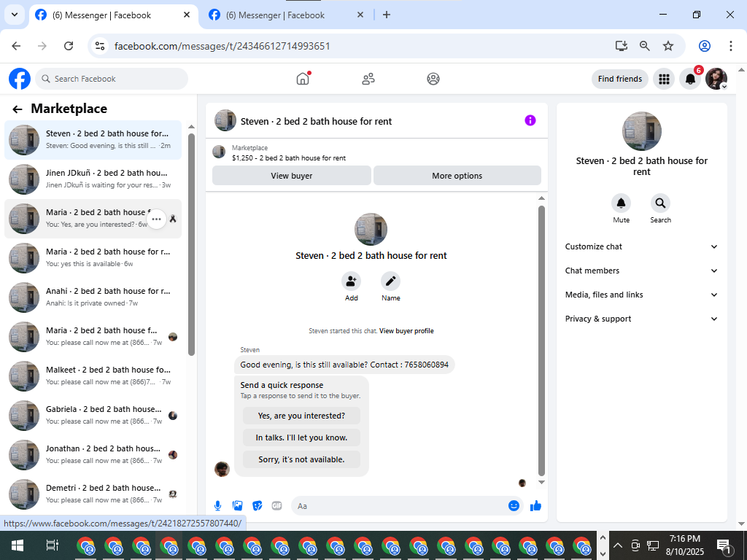Viewport: 747px width, 560px height.
Task: Open Windows Task View icon
Action: [52, 545]
